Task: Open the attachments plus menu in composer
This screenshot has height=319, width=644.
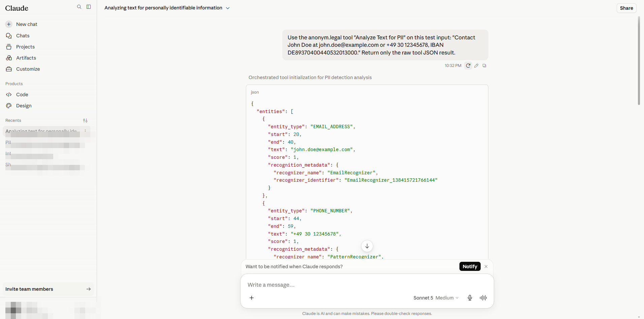Action: pos(252,298)
